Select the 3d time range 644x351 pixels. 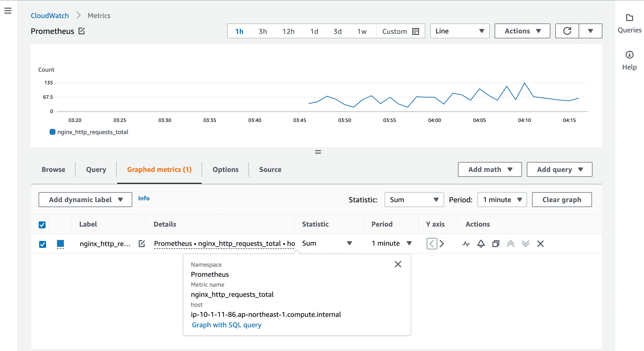tap(337, 31)
